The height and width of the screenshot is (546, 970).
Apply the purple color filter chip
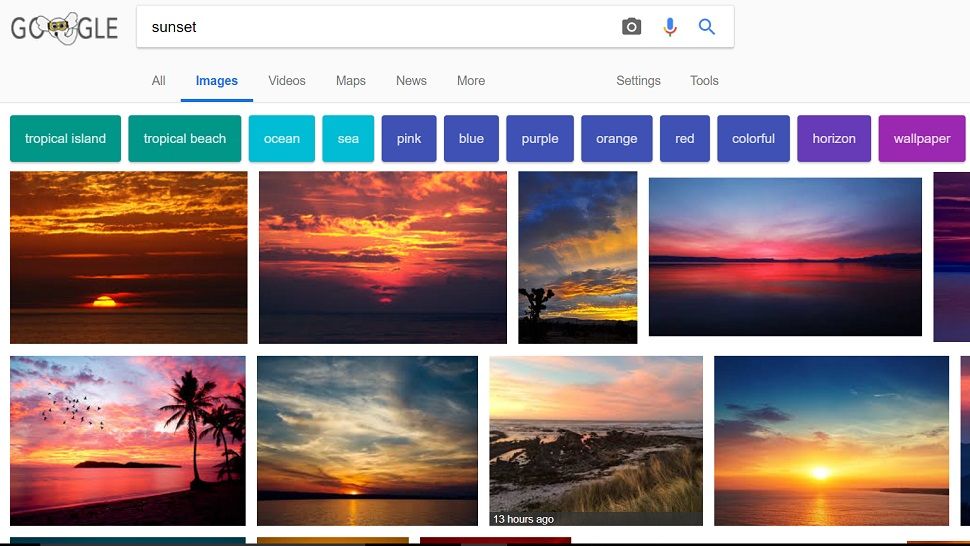point(539,139)
